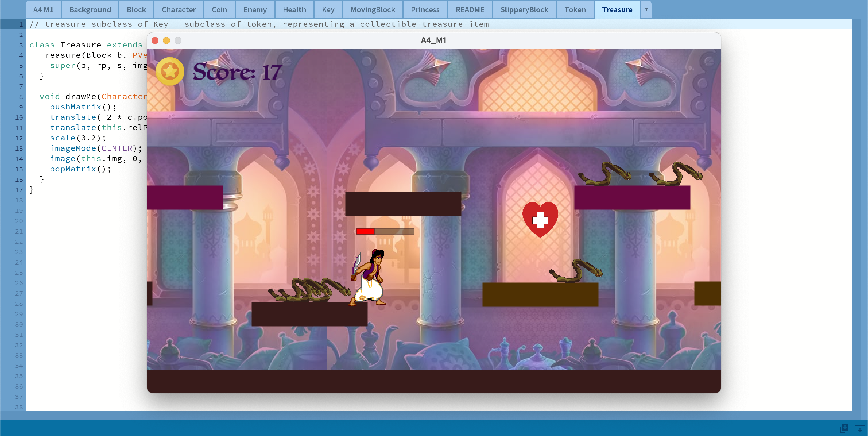
Task: Click the copy sketch code icon in the footer
Action: tap(844, 428)
